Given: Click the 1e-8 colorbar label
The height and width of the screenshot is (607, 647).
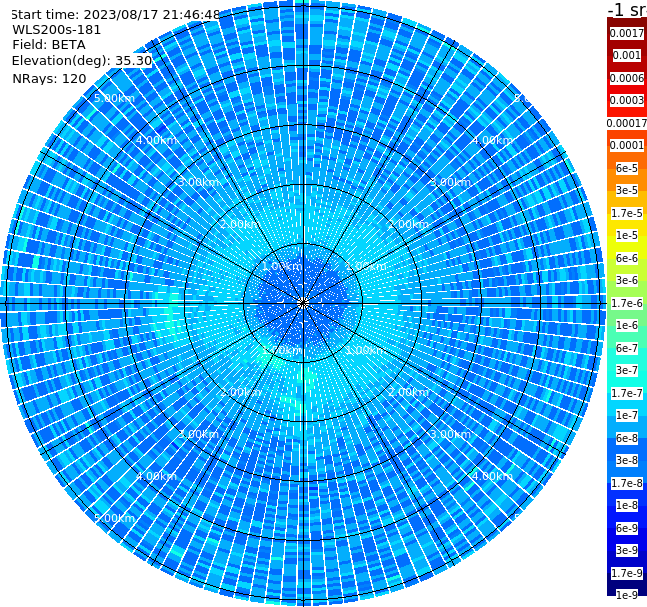Looking at the screenshot, I should (x=627, y=505).
